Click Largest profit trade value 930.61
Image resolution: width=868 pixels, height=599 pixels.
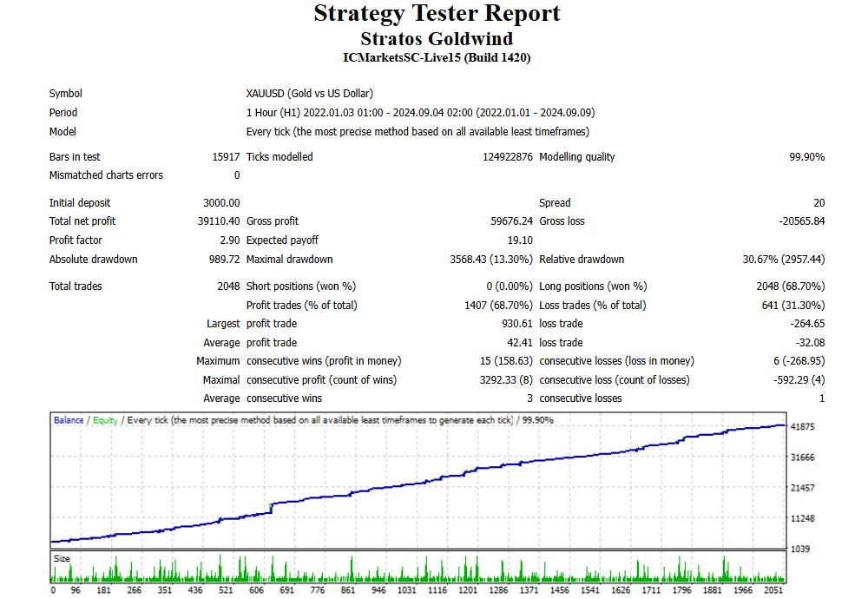[x=517, y=323]
